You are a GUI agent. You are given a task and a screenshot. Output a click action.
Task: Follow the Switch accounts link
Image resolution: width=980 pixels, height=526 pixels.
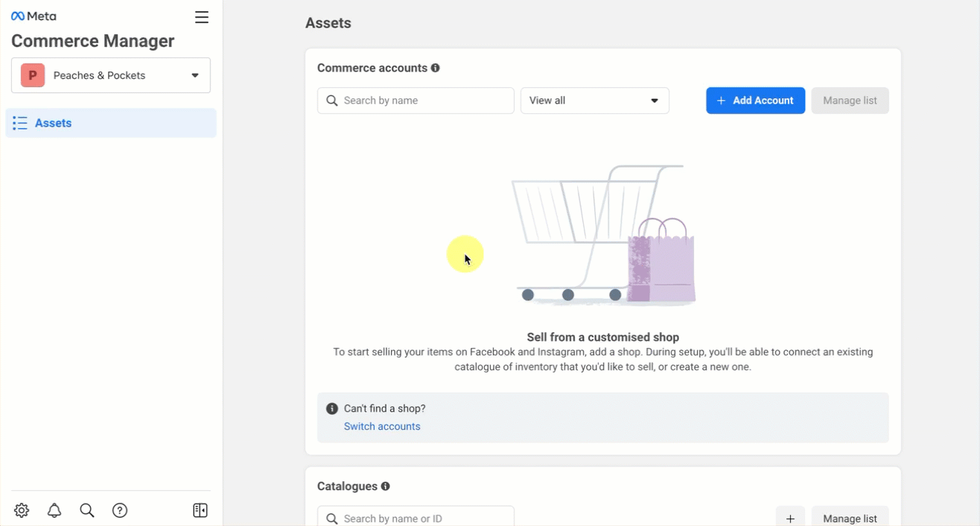[x=382, y=426]
